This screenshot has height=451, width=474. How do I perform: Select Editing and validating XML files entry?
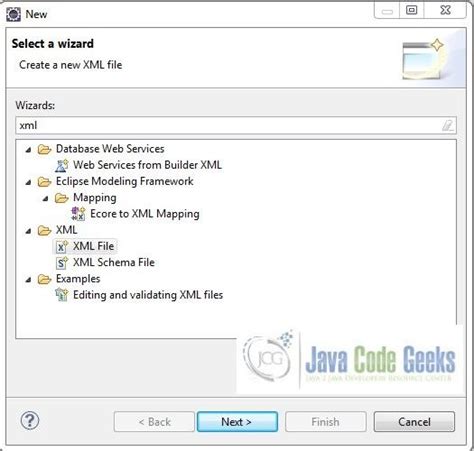(148, 295)
